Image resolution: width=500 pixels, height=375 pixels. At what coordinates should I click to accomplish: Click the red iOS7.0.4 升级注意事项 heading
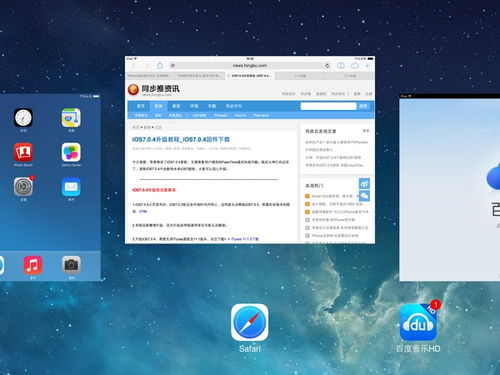[x=154, y=190]
